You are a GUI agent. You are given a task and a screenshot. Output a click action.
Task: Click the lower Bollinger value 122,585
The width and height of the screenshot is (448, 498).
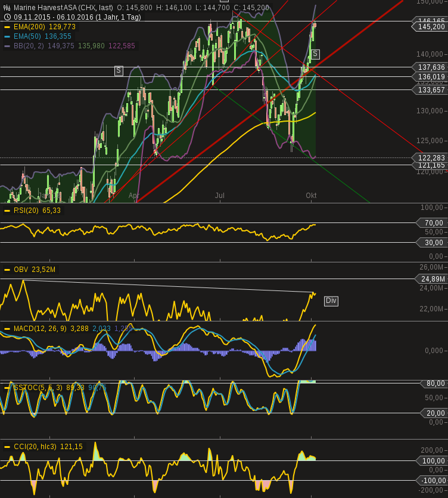pyautogui.click(x=122, y=46)
